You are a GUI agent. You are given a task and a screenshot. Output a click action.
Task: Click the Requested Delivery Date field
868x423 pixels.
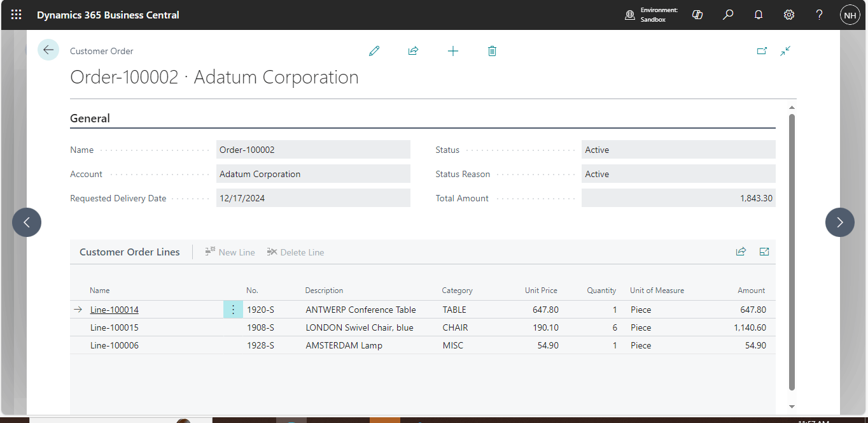[313, 198]
